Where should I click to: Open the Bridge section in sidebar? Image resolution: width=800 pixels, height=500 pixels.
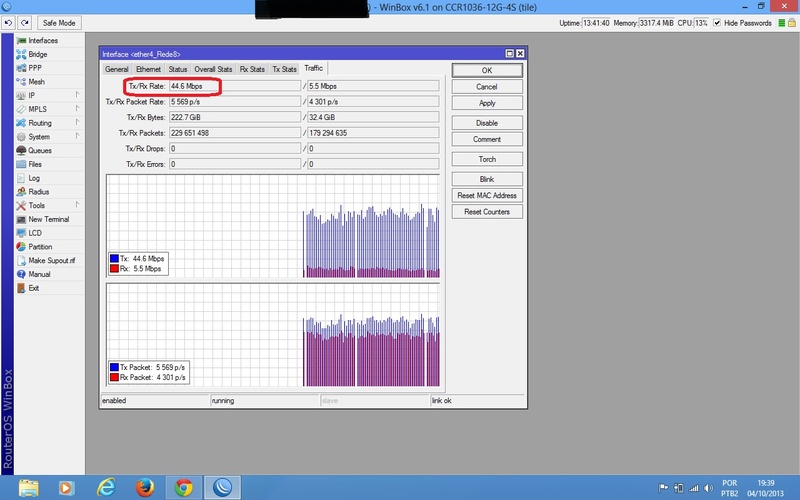(37, 55)
